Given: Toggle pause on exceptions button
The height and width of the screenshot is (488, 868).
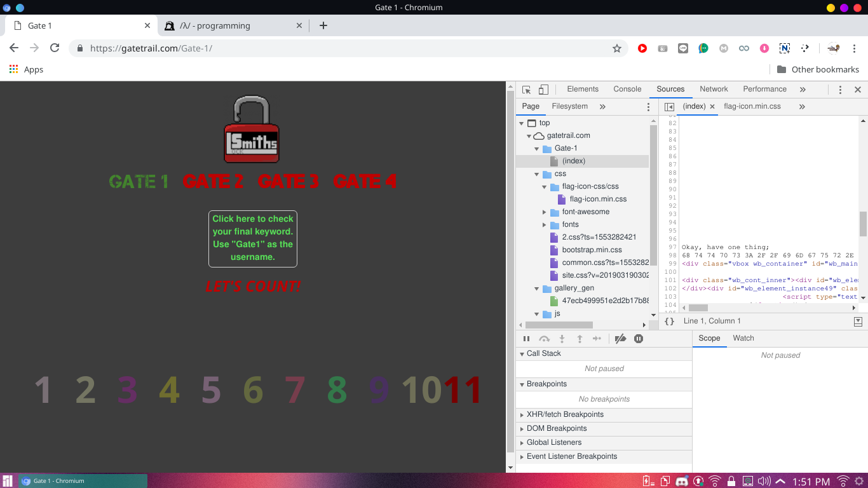Looking at the screenshot, I should point(639,339).
